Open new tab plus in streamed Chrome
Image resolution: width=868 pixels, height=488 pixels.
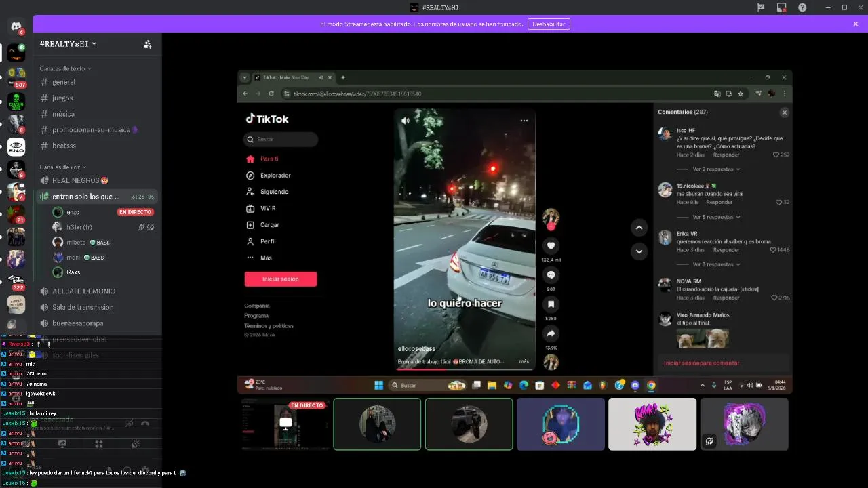tap(343, 77)
